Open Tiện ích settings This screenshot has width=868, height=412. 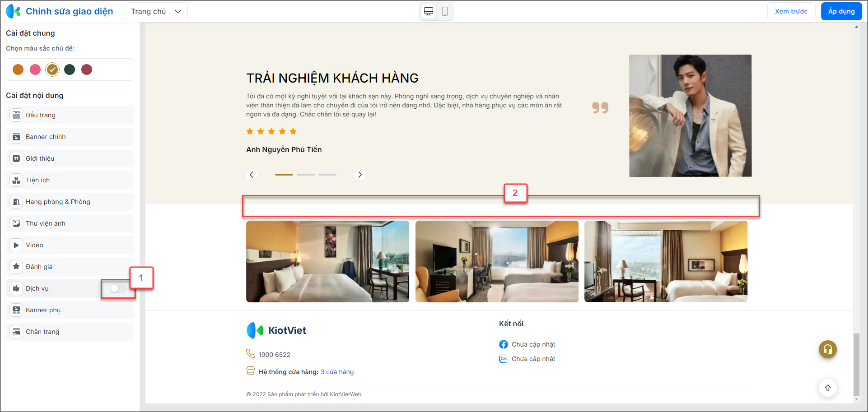(70, 180)
